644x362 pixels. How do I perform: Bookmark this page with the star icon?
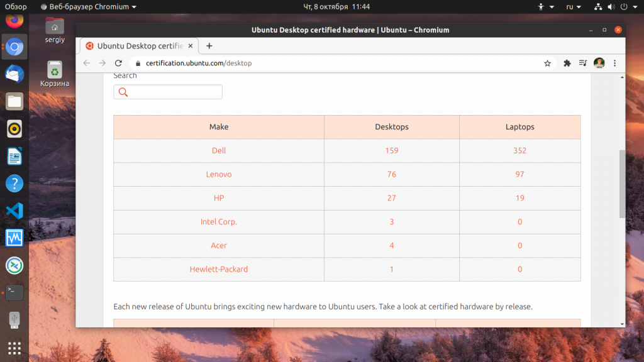(548, 63)
